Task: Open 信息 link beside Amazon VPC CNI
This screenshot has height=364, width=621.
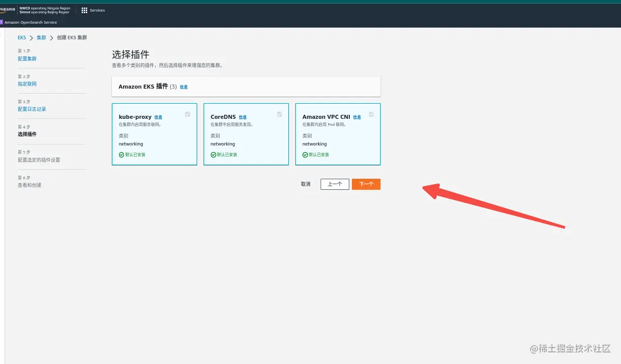Action: click(357, 117)
